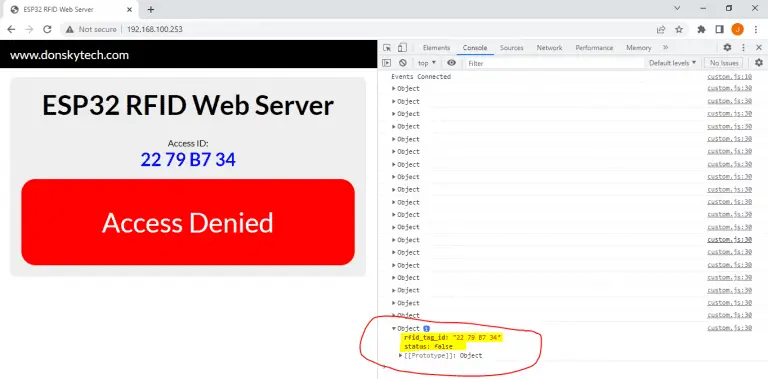Click the share page icon in address bar
The width and height of the screenshot is (768, 379).
tap(661, 29)
